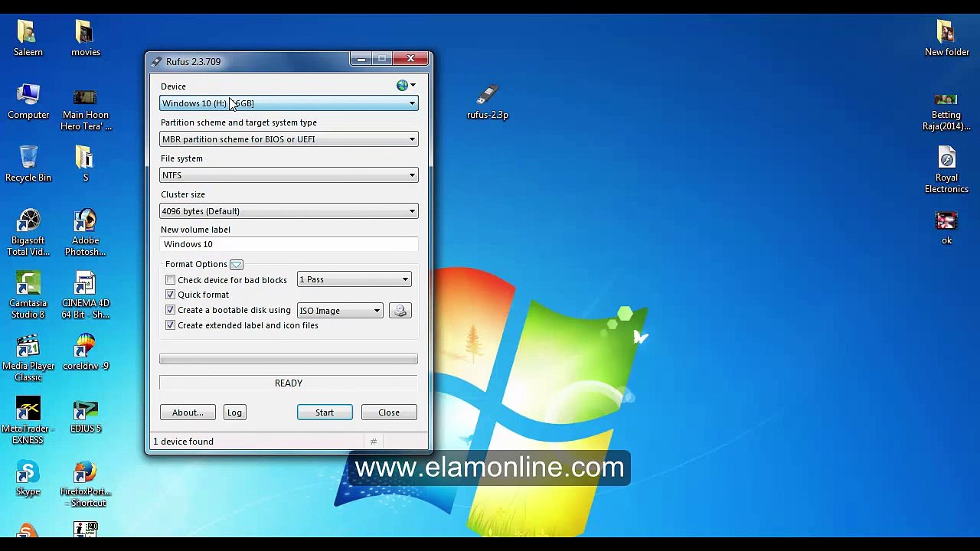Click the disc icon to select ISO image
The width and height of the screenshot is (980, 551).
tap(400, 311)
